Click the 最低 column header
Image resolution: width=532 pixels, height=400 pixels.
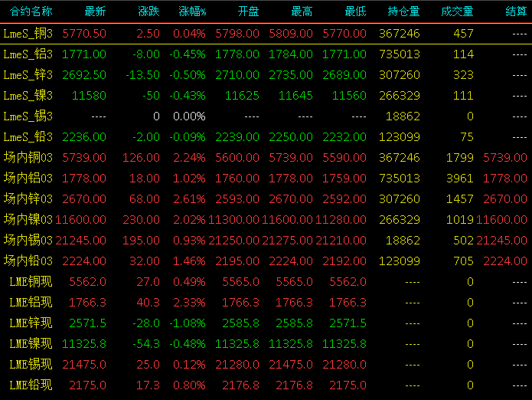tap(355, 11)
